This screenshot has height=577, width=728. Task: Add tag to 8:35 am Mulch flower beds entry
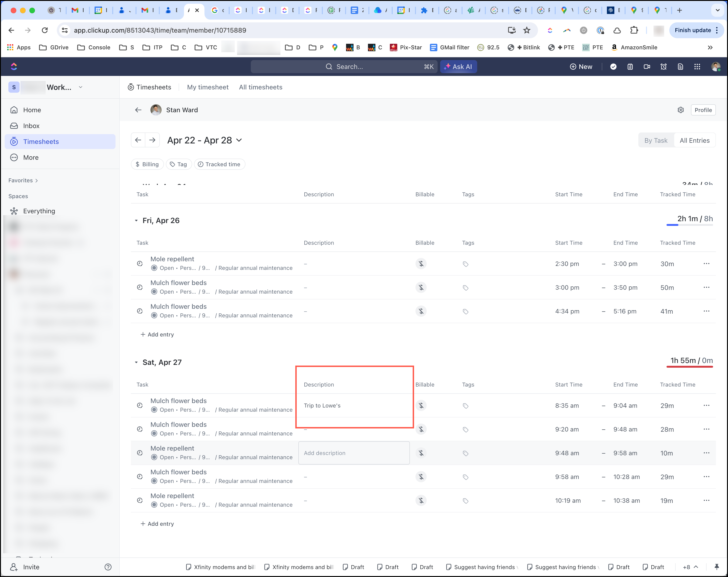click(465, 406)
